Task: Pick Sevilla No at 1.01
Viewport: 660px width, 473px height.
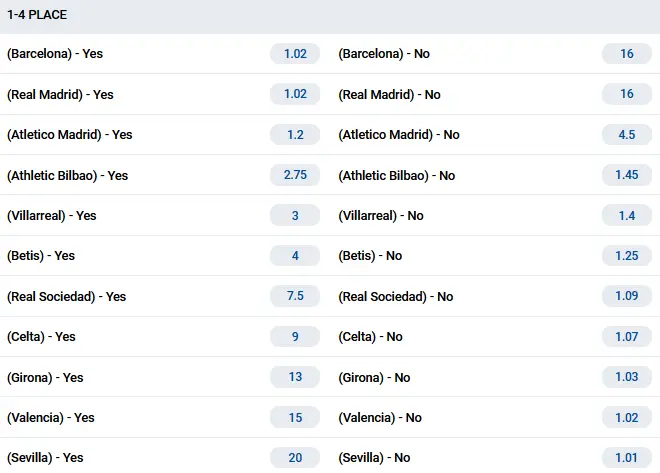Action: coord(627,458)
